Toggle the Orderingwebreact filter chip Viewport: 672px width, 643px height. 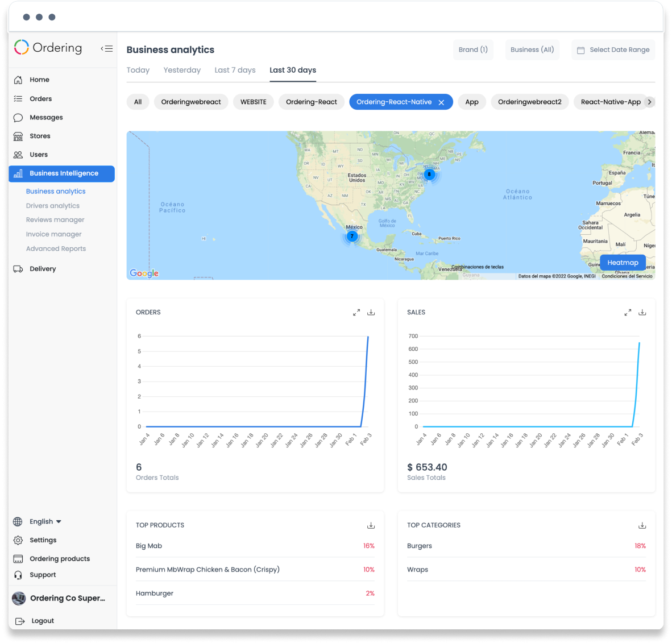point(190,102)
